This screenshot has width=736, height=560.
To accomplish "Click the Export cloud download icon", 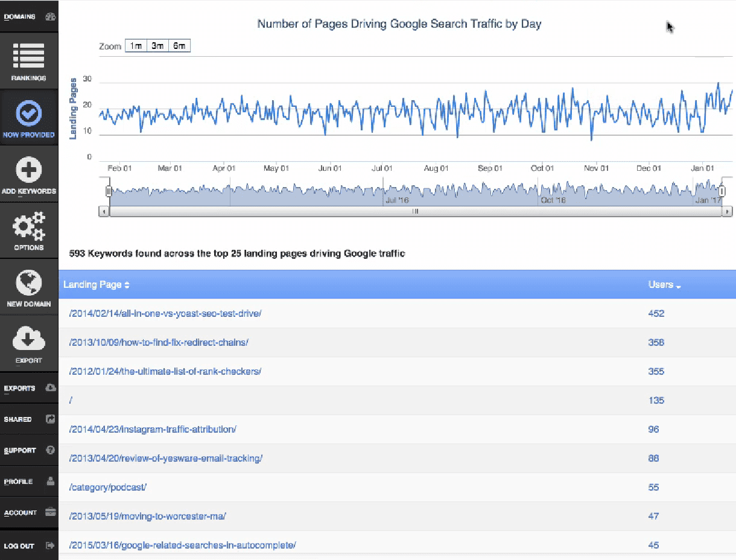I will (x=28, y=339).
